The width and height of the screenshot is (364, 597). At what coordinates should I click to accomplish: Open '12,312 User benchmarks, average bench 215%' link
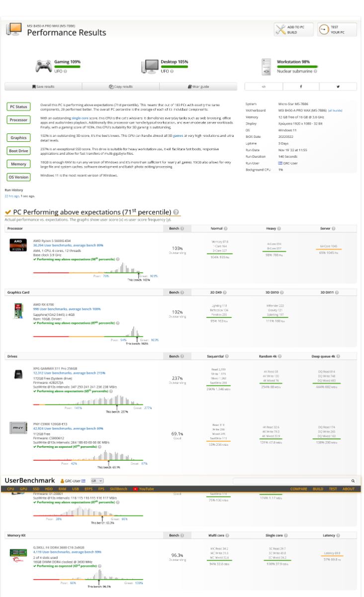click(x=69, y=373)
